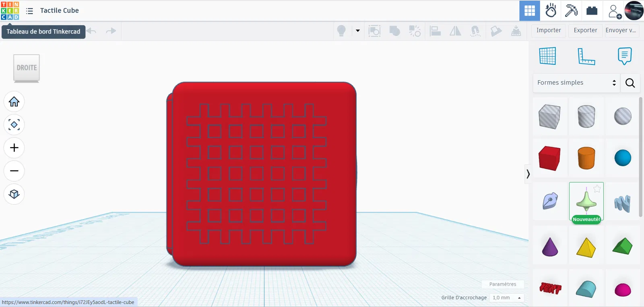Click the shape search magnifier icon

click(630, 83)
